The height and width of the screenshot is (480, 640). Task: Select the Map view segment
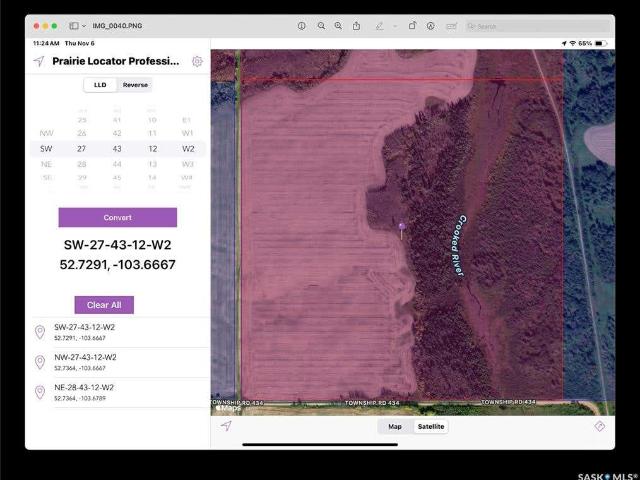395,427
